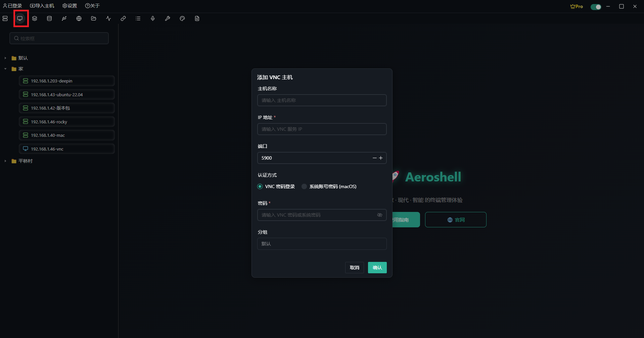Click the wrench tools icon
The width and height of the screenshot is (644, 338).
167,18
